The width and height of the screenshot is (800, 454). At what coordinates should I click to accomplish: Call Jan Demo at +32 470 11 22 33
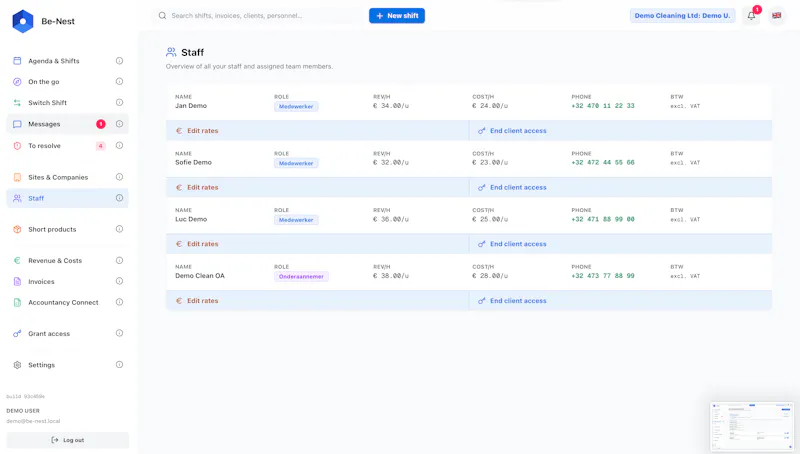pos(603,106)
